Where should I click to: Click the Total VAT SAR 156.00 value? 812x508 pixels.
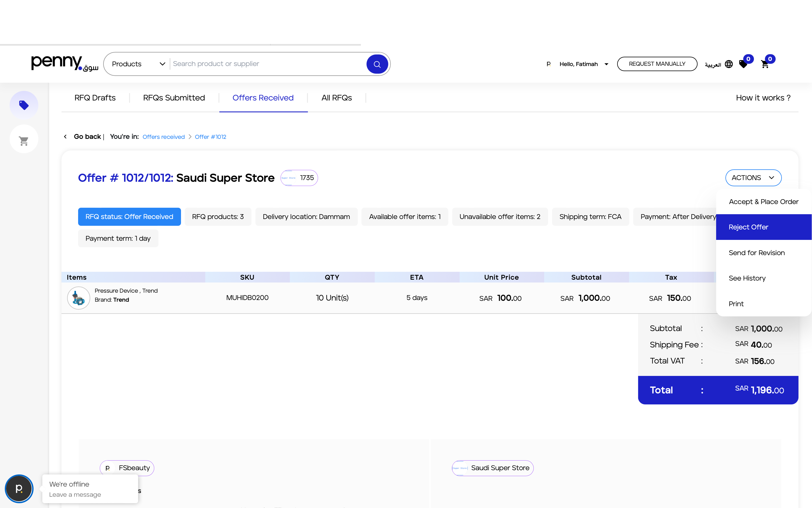pos(754,361)
